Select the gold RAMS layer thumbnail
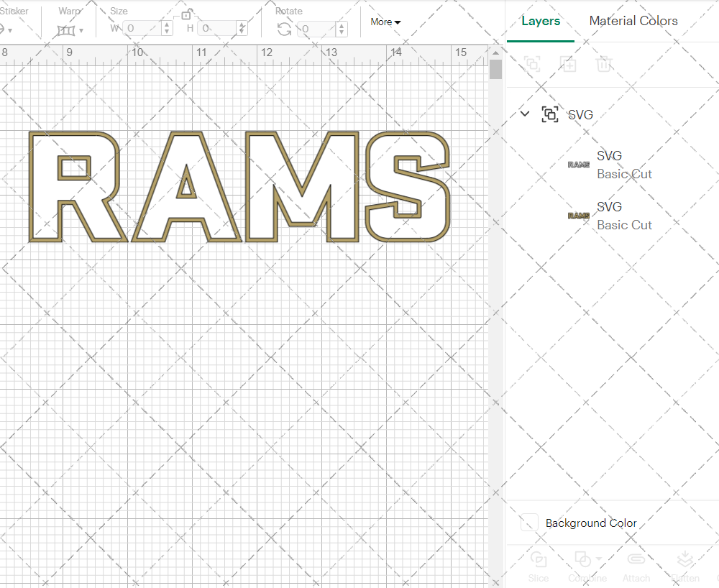 click(579, 216)
